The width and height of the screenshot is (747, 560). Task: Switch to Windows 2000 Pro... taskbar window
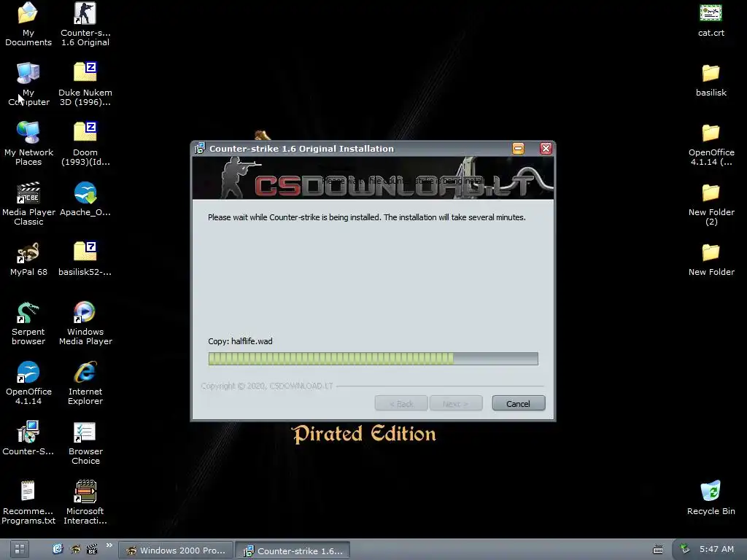pyautogui.click(x=175, y=550)
